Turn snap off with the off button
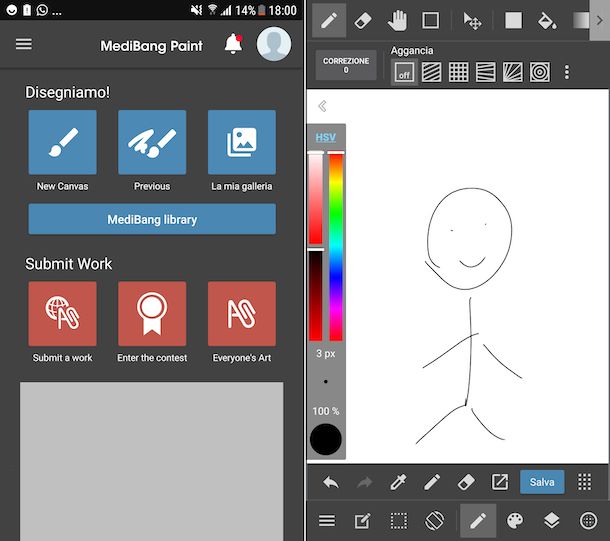The width and height of the screenshot is (610, 541). coord(404,72)
